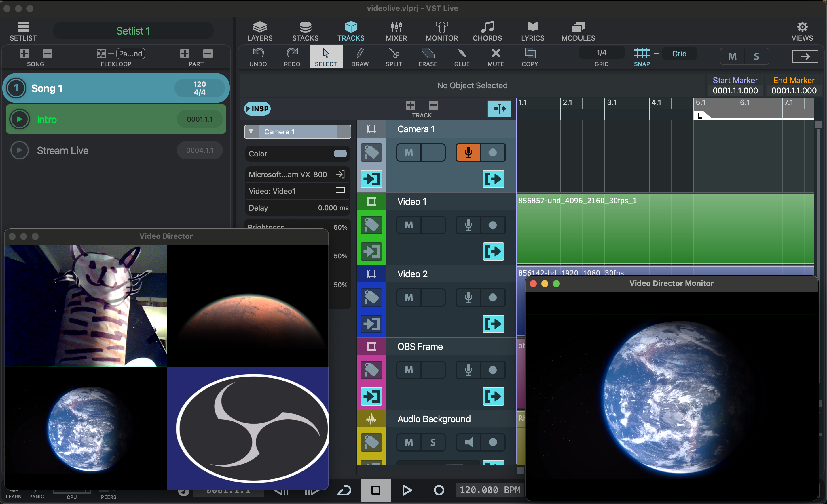The width and height of the screenshot is (827, 504).
Task: Switch to the Mixer tab
Action: point(396,30)
